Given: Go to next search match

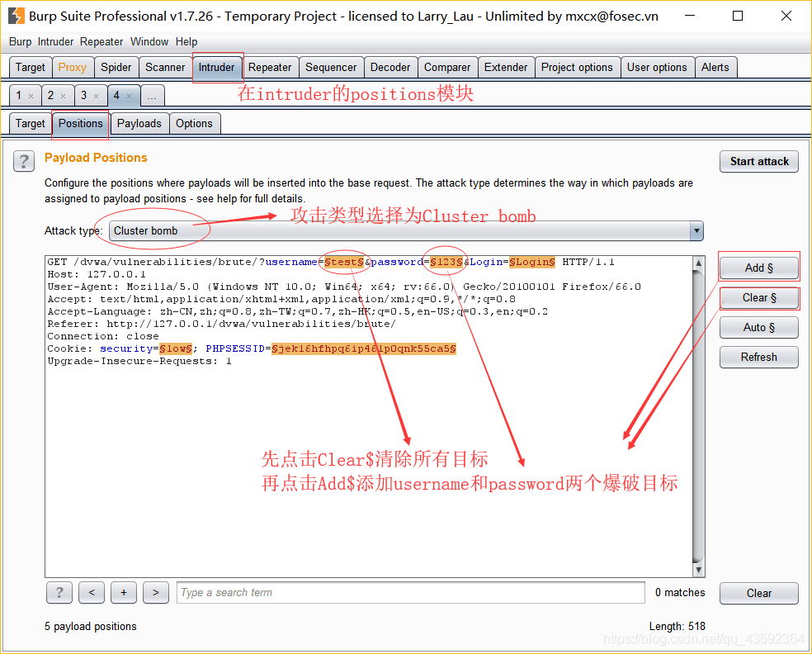Looking at the screenshot, I should point(156,592).
